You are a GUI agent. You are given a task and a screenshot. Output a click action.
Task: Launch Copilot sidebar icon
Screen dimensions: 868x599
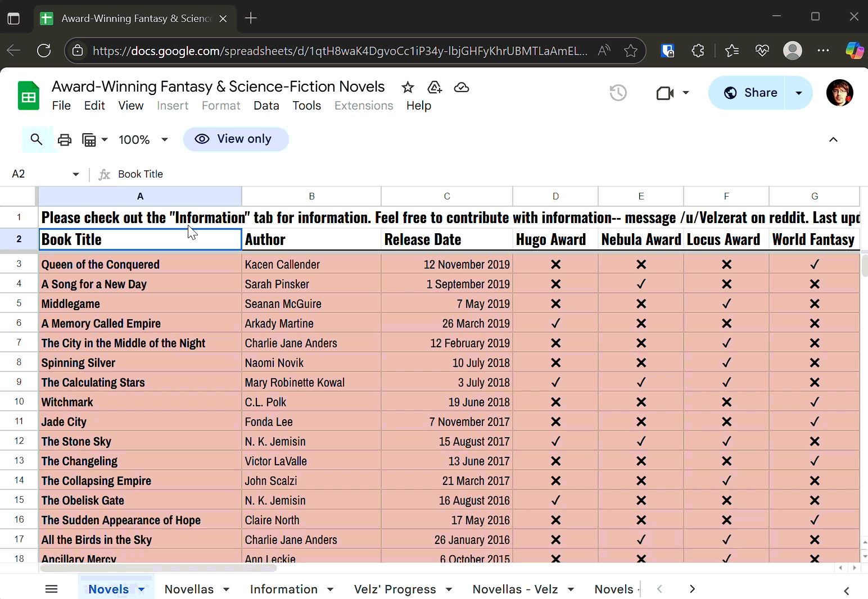click(x=855, y=51)
